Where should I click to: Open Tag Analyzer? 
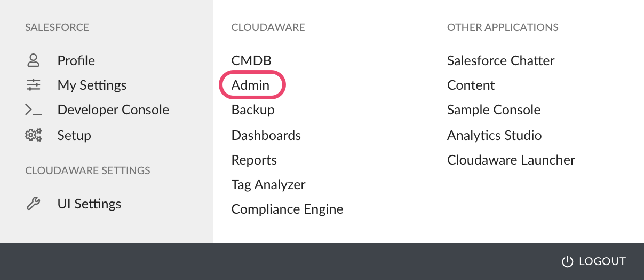click(268, 185)
